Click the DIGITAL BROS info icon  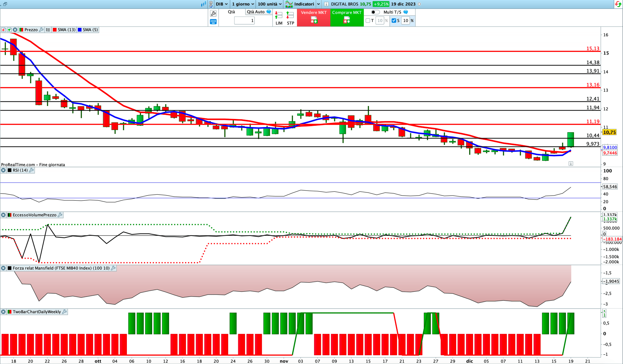326,4
